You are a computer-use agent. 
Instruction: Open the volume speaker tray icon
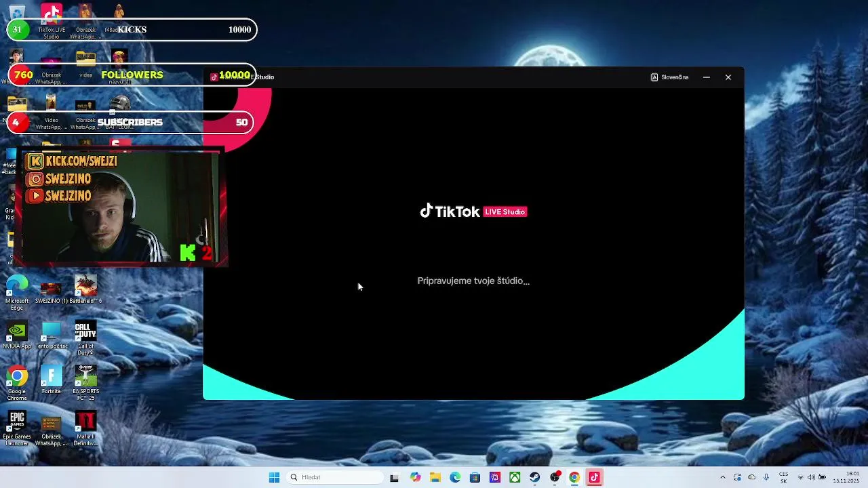812,477
